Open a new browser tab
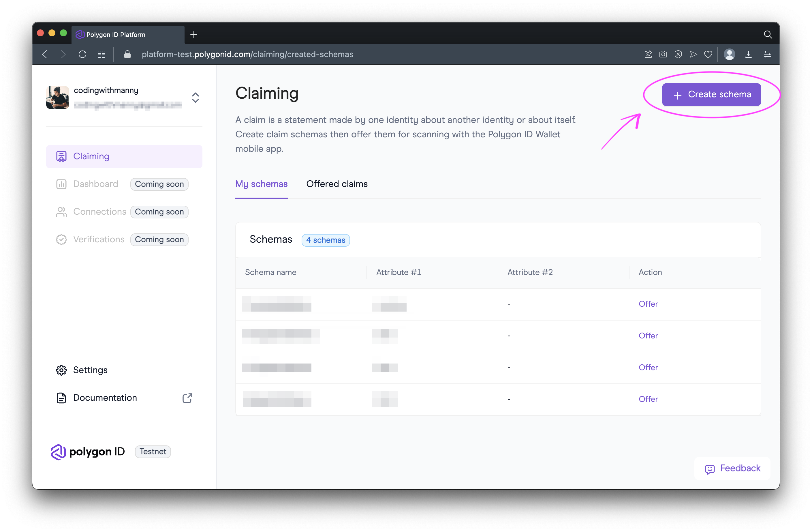This screenshot has width=812, height=532. (x=194, y=35)
